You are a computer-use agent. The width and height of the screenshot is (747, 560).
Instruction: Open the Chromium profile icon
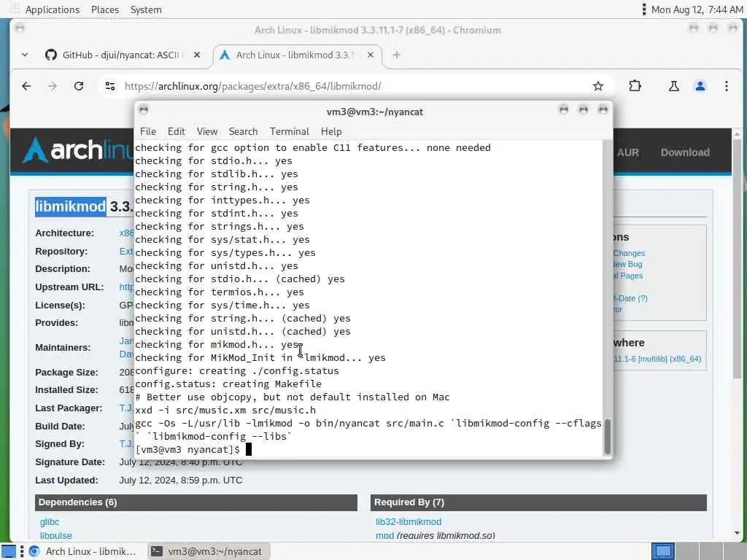700,86
